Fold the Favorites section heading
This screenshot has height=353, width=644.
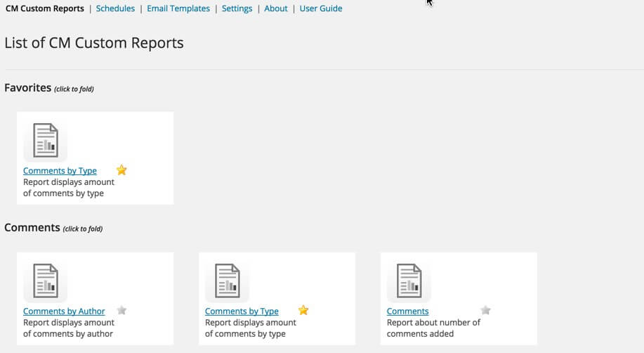coord(28,88)
